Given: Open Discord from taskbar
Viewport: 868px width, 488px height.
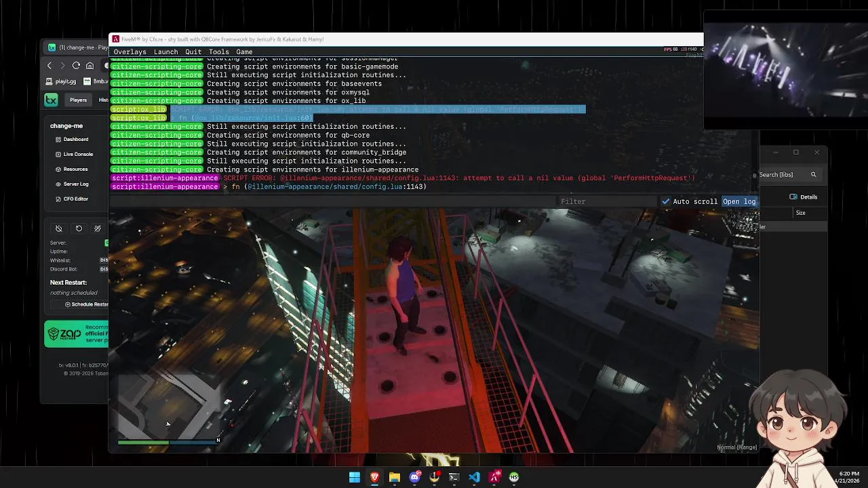Looking at the screenshot, I should click(x=414, y=477).
